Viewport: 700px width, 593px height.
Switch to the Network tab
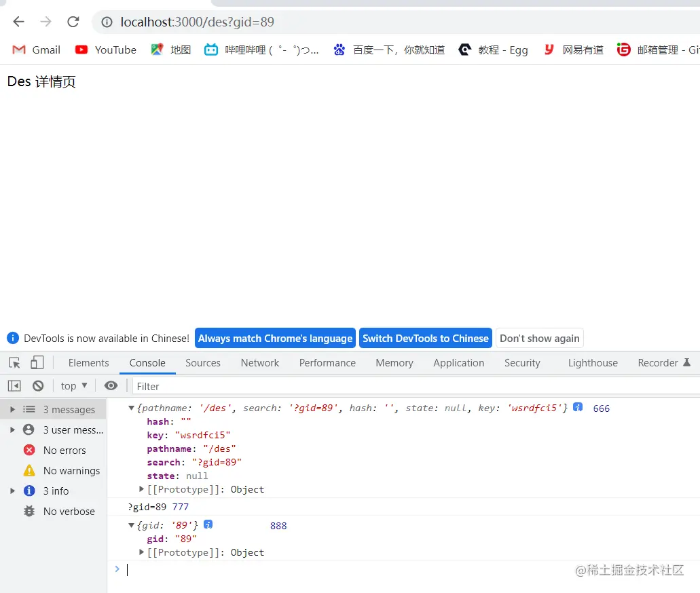point(260,363)
